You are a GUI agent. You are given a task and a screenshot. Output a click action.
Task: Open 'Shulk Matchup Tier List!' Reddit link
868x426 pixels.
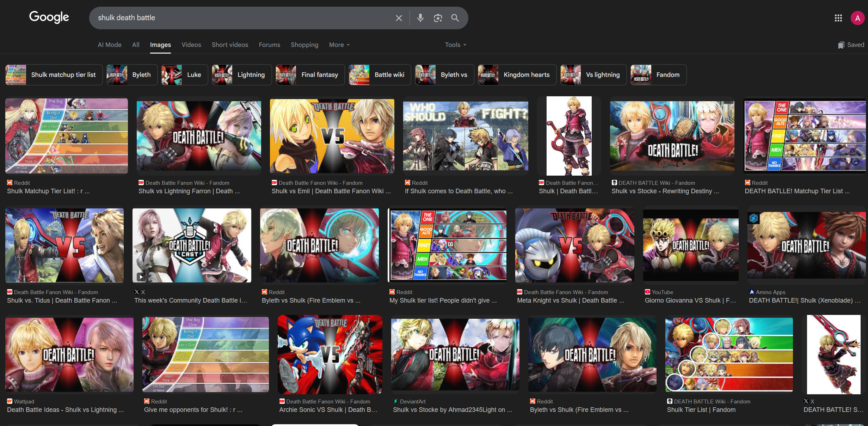coord(48,191)
